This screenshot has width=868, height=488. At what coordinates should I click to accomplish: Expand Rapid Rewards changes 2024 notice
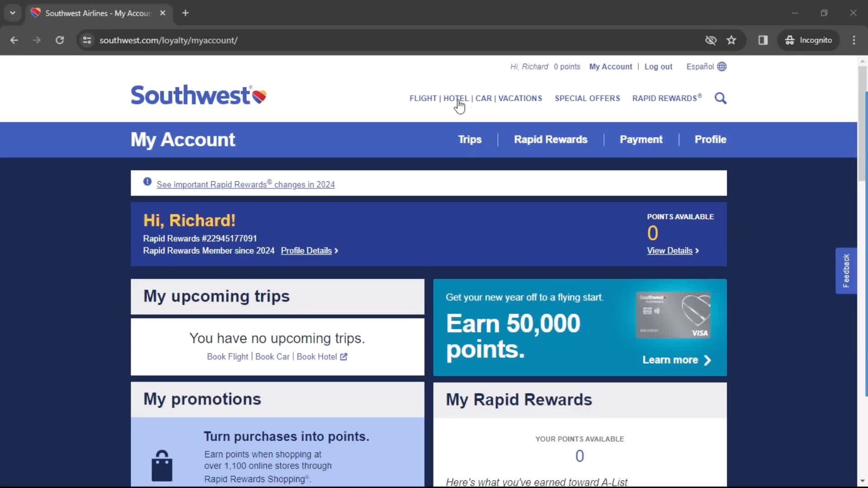coord(245,184)
